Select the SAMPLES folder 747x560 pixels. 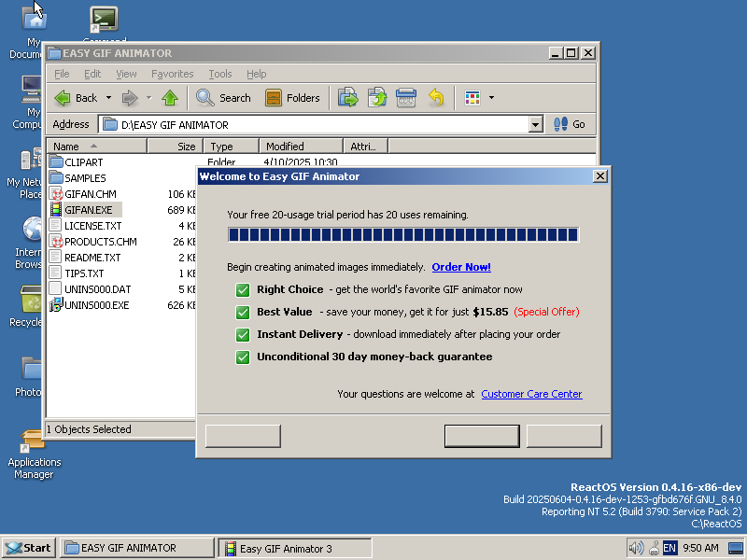(78, 178)
